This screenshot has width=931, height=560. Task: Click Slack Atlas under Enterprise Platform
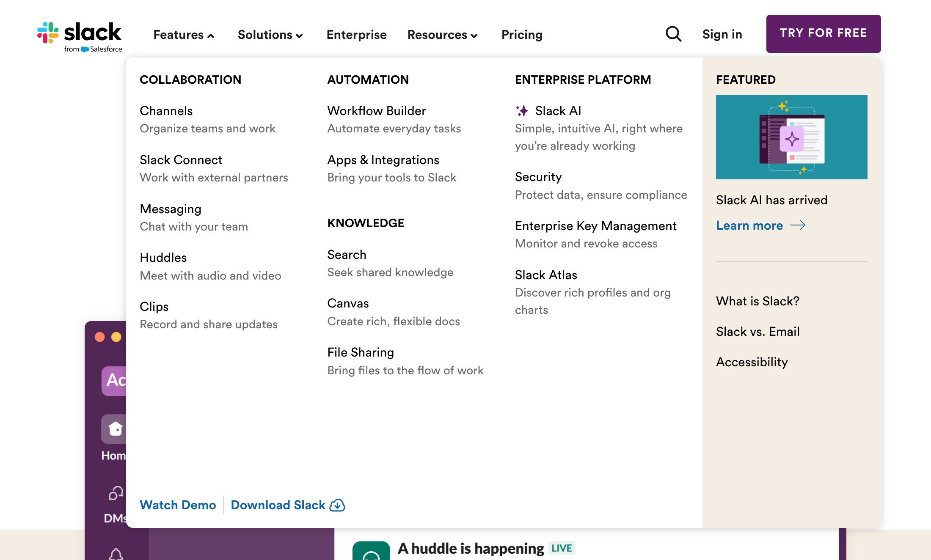[546, 275]
